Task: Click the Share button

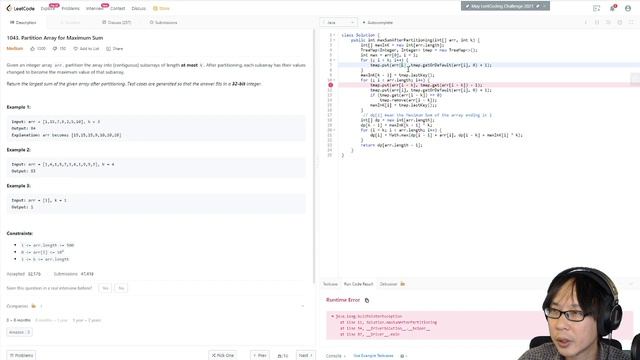Action: click(x=115, y=49)
